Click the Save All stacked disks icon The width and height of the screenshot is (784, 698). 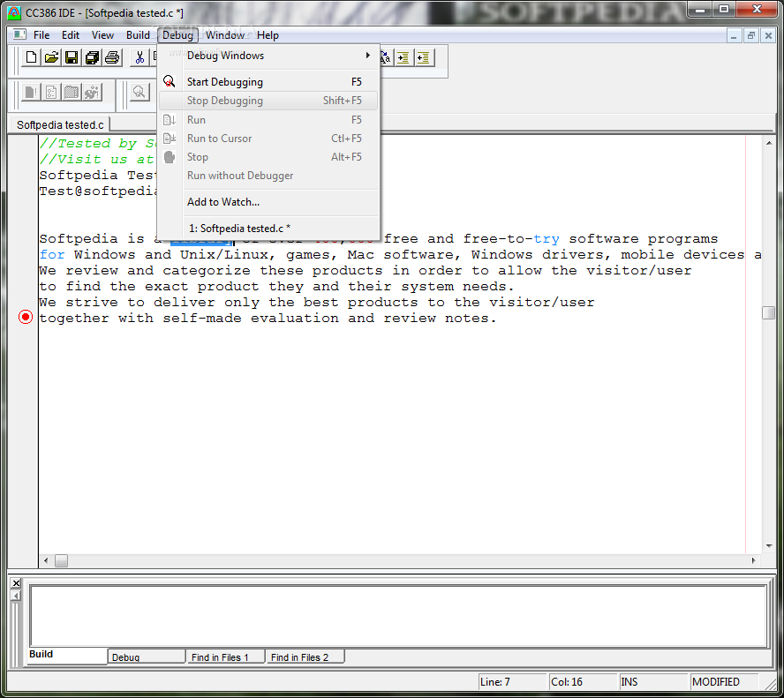click(92, 57)
